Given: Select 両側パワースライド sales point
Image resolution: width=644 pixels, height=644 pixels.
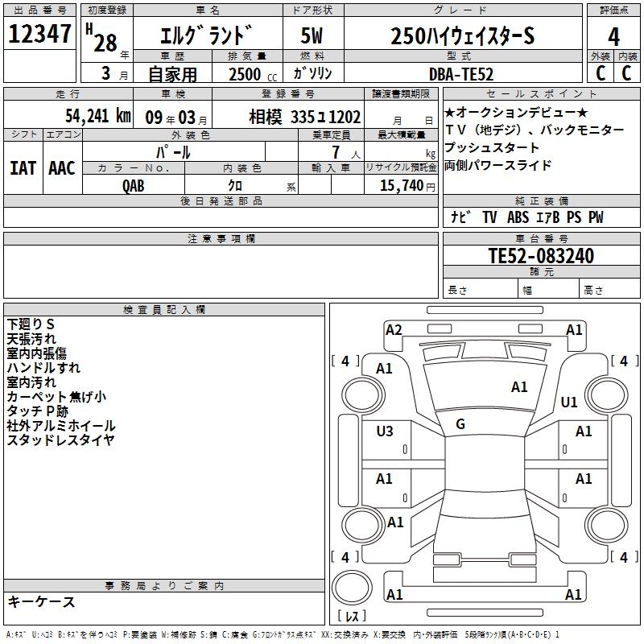Looking at the screenshot, I should (497, 165).
